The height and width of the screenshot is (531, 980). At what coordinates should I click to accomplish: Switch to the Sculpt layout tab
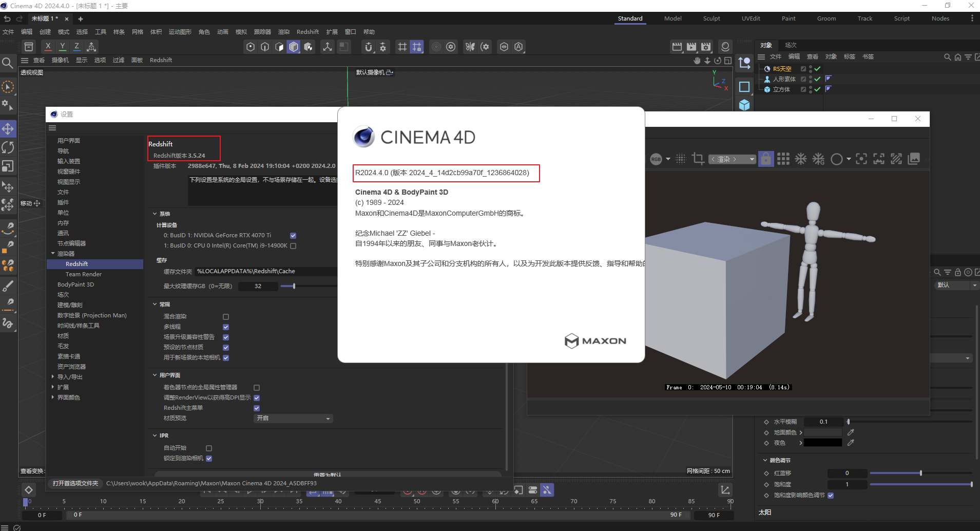(x=711, y=18)
